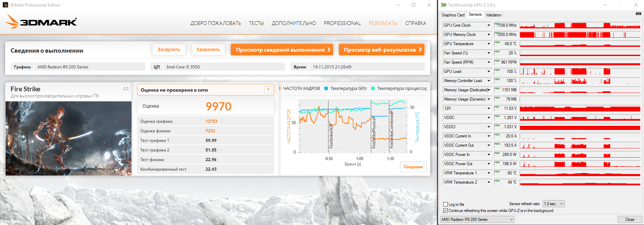The width and height of the screenshot is (644, 225).
Task: Click the GPU-Z screenshot camera icon
Action: (x=638, y=14)
